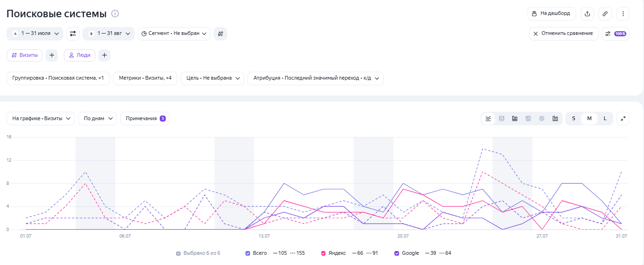Click the 31.07 label on chart axis
The width and height of the screenshot is (644, 265).
(x=621, y=236)
